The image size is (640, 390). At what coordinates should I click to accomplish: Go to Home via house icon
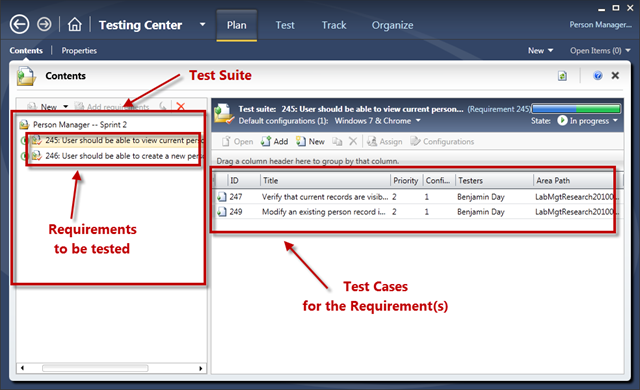[74, 24]
